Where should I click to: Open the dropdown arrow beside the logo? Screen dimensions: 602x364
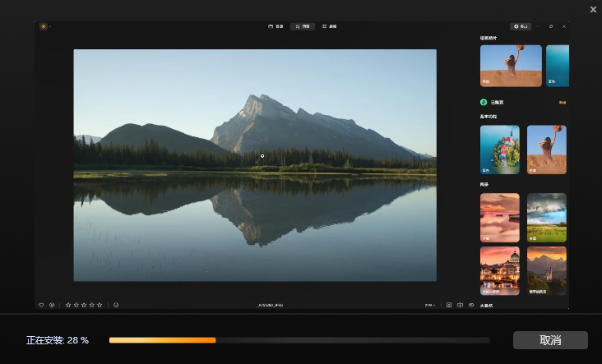[49, 27]
